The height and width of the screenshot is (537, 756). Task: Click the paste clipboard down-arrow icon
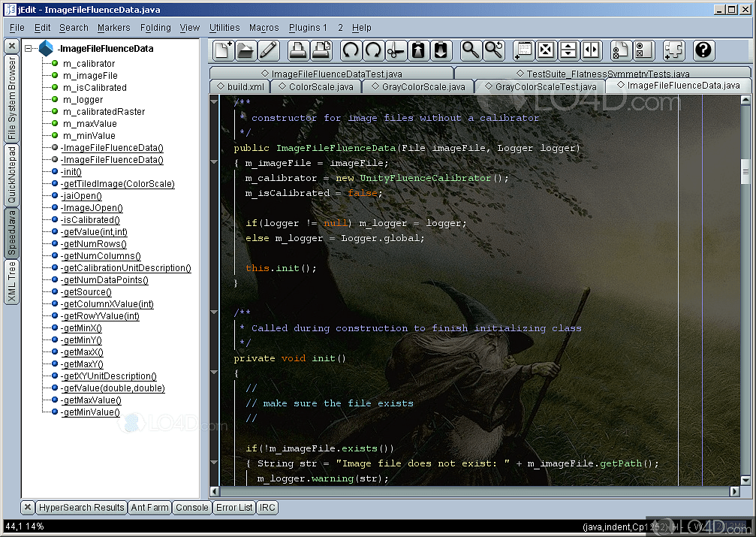pyautogui.click(x=441, y=50)
